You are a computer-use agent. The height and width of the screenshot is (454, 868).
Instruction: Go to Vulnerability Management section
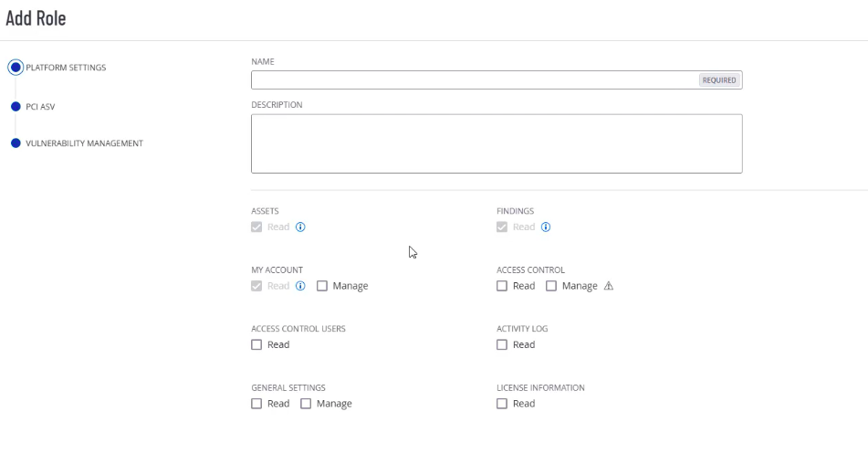[x=84, y=143]
